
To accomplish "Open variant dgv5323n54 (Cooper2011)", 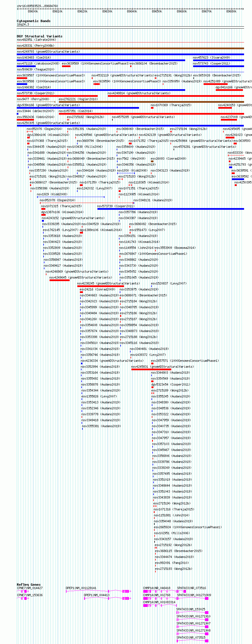I will coord(171,384).
